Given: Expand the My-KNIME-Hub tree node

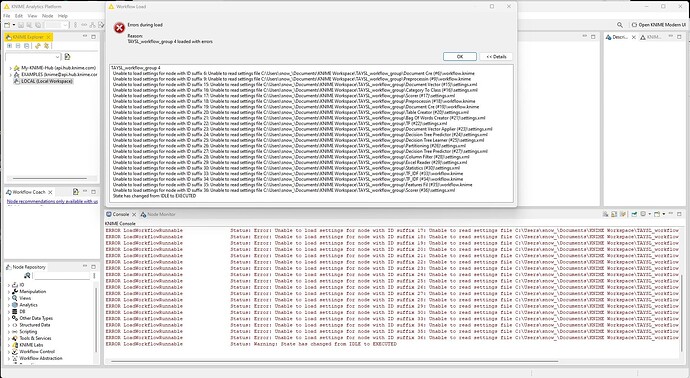Looking at the screenshot, I should pos(10,68).
